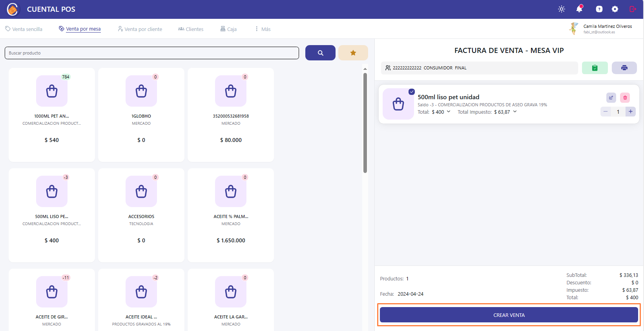Switch to Venta sencilla tab
Screen dimensions: 644x331
pyautogui.click(x=24, y=29)
